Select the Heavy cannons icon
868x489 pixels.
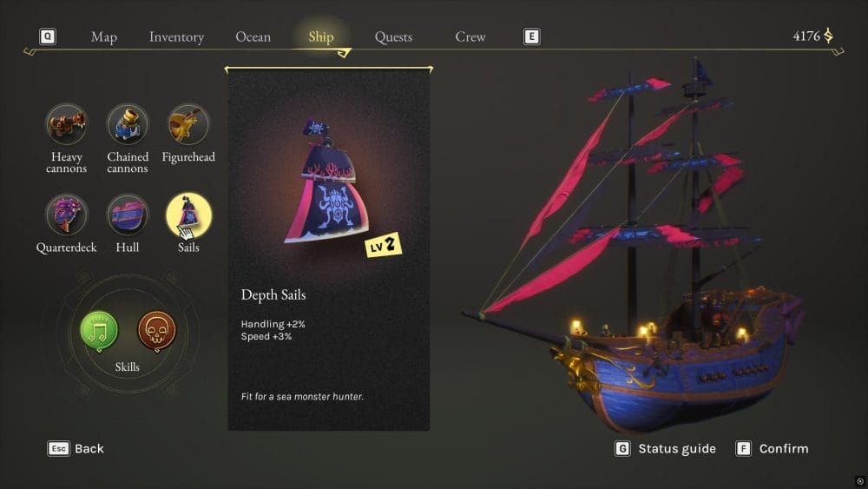click(66, 125)
